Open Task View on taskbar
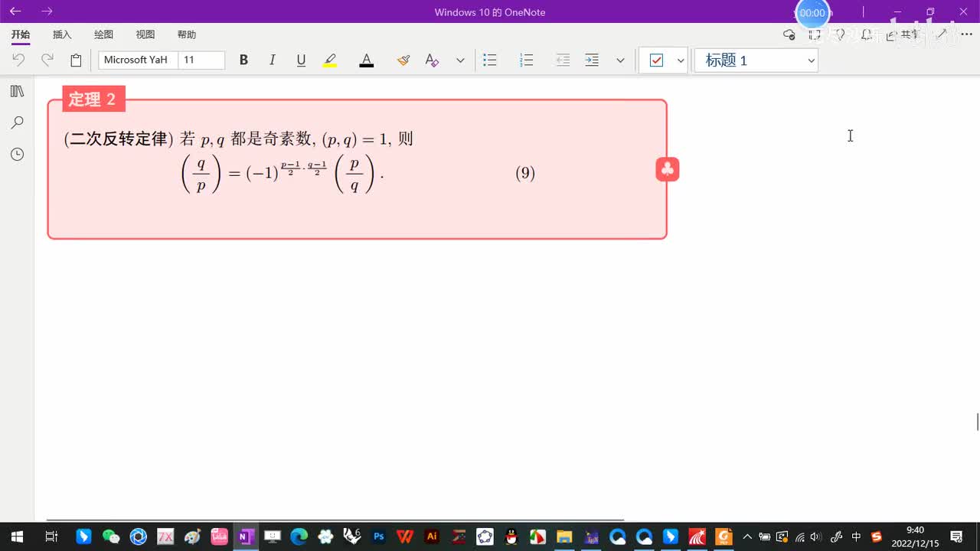This screenshot has width=980, height=551. 51,536
